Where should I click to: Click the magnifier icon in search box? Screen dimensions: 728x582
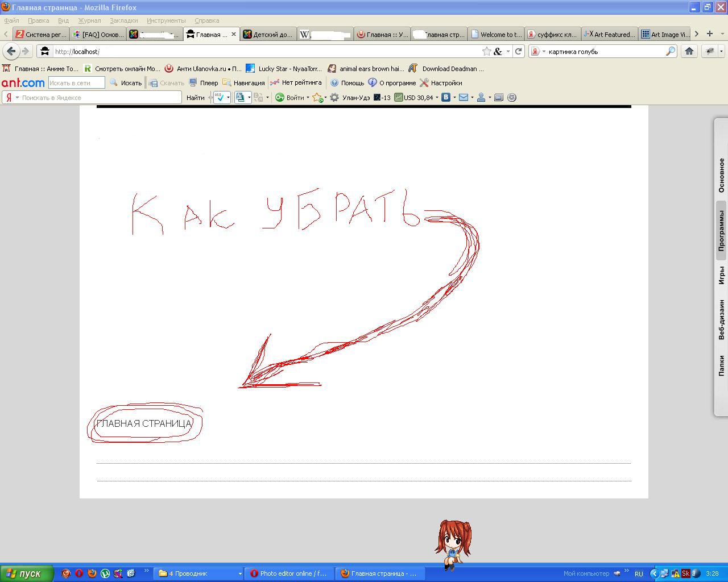tap(671, 51)
